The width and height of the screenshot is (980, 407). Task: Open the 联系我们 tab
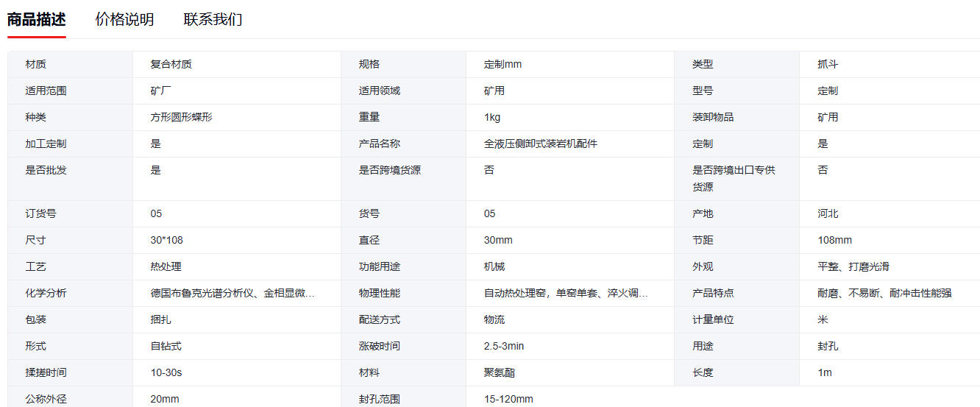(213, 20)
